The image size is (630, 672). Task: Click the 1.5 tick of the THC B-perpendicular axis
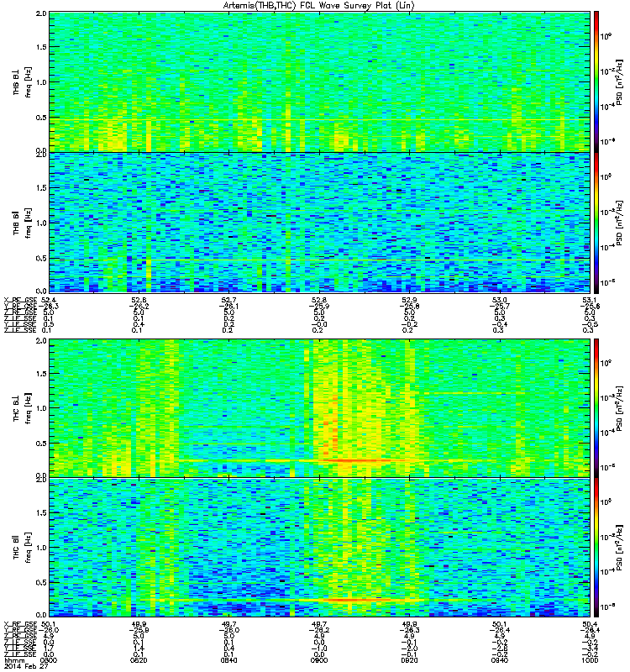[41, 373]
